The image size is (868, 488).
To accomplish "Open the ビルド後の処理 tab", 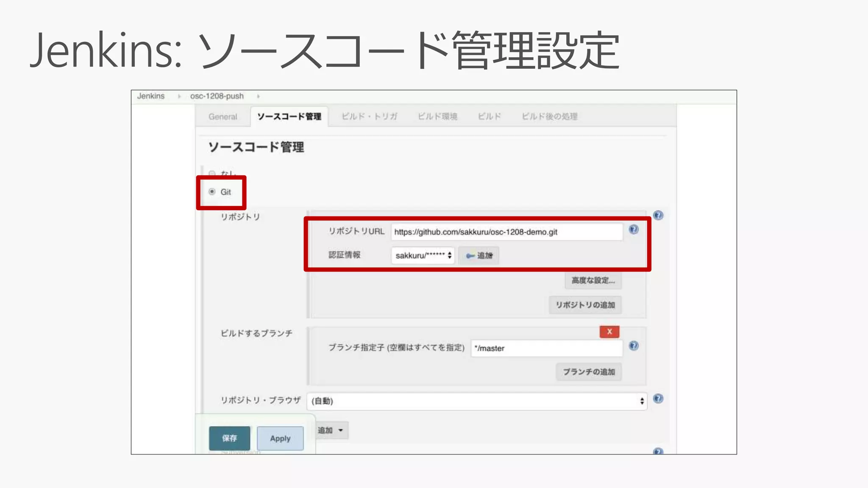I will (549, 116).
